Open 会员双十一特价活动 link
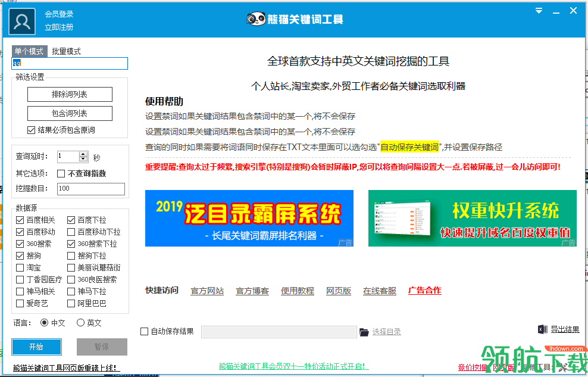This screenshot has width=588, height=377. [292, 366]
